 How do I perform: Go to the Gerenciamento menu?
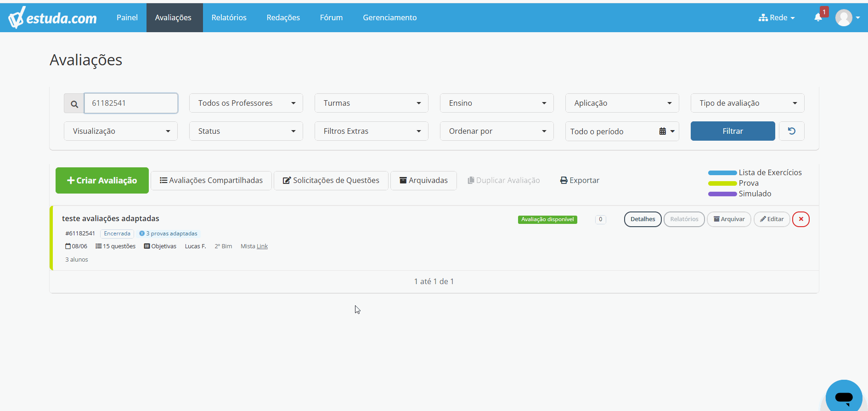pos(390,17)
